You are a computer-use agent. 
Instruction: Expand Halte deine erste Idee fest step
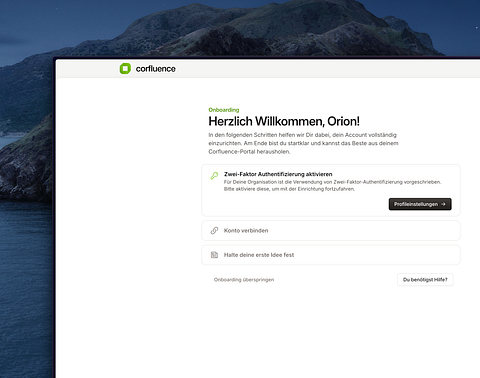click(x=331, y=255)
